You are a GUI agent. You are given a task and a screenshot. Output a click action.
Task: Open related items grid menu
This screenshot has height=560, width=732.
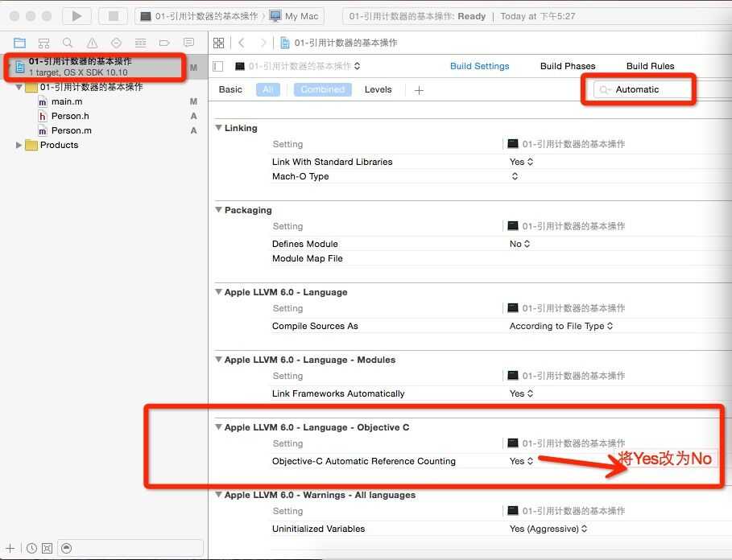pos(218,43)
